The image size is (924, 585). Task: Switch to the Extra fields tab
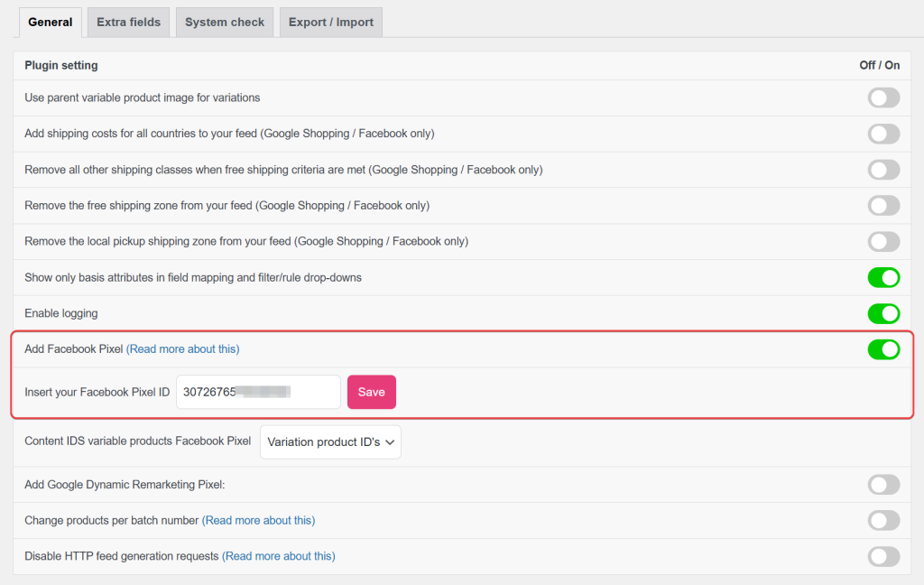(127, 22)
